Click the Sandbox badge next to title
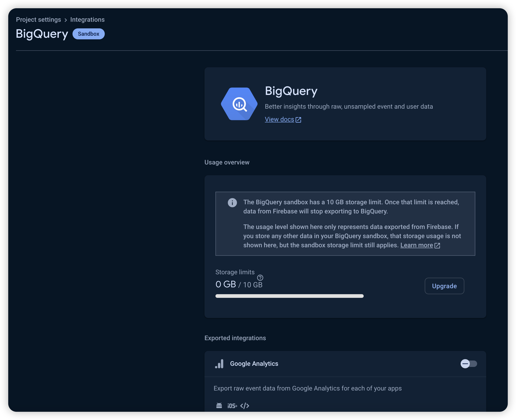The image size is (516, 420). tap(89, 34)
